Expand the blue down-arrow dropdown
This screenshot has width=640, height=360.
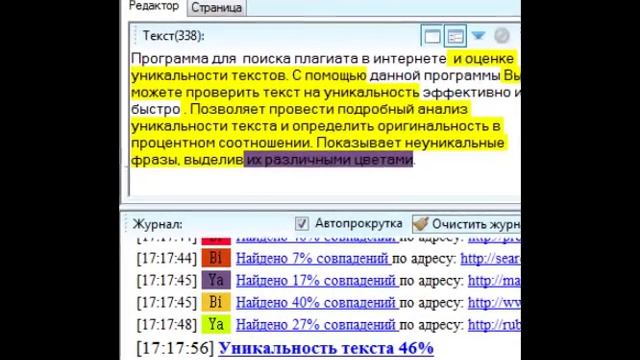point(478,36)
